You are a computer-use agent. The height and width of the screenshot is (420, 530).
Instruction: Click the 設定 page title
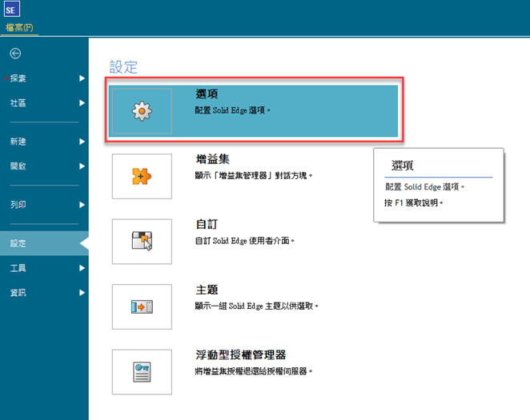pos(123,67)
